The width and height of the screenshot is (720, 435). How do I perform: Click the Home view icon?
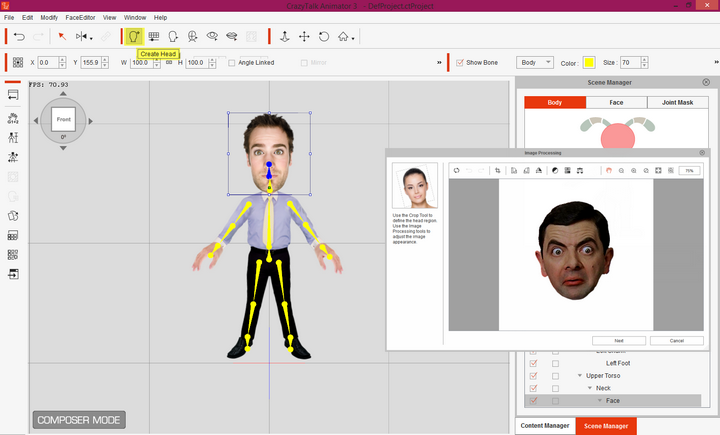pos(343,36)
